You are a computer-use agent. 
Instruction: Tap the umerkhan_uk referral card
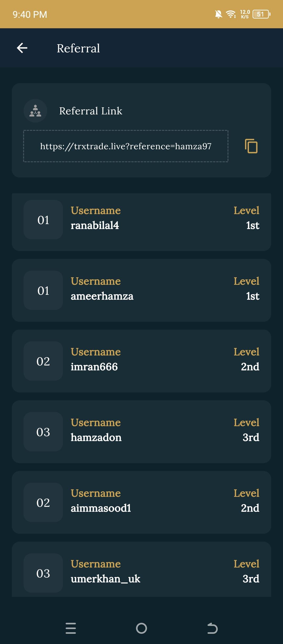click(x=141, y=571)
